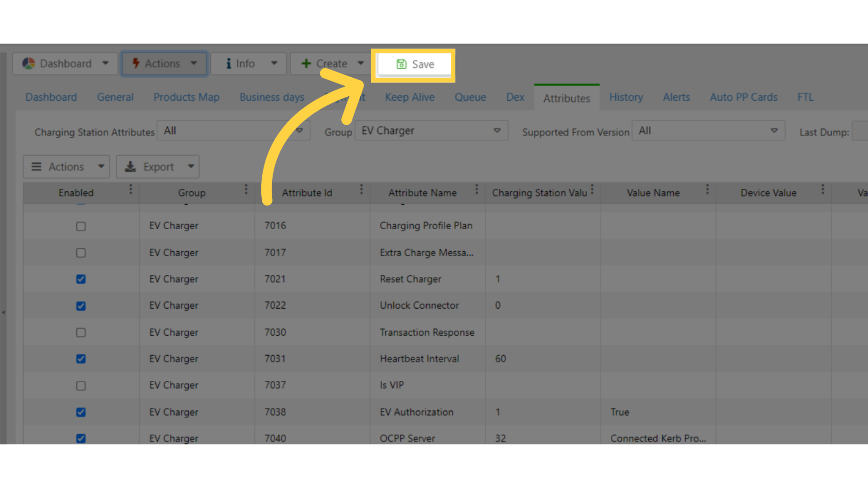Uncheck Reset Charger enabled checkbox
The image size is (868, 488).
click(81, 279)
